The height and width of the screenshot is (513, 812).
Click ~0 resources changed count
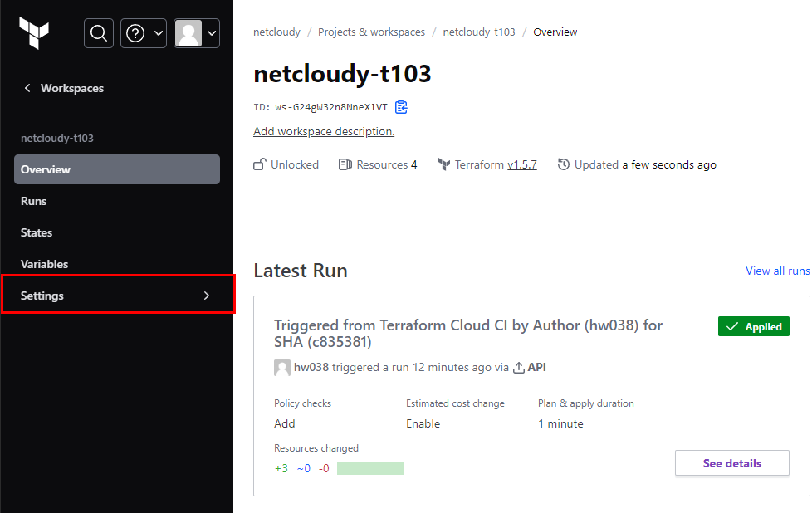pos(304,468)
